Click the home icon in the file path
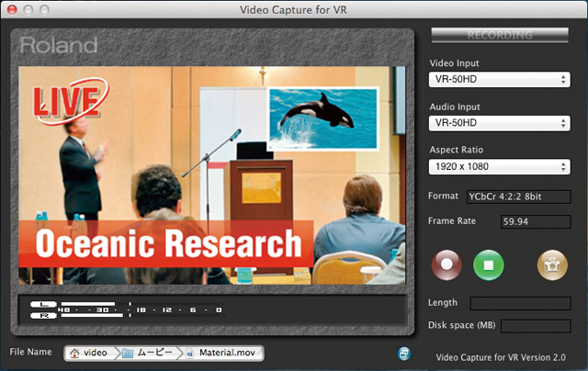Viewport: 588px width, 371px height. [x=74, y=353]
